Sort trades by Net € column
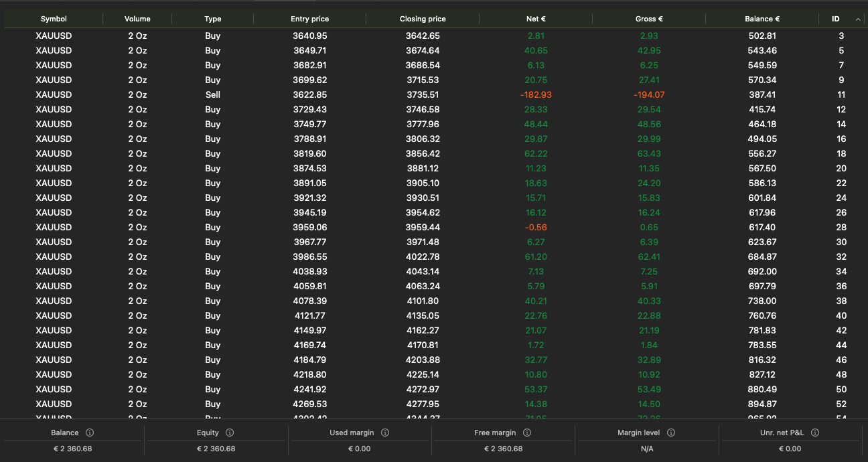The width and height of the screenshot is (868, 462). click(x=536, y=19)
